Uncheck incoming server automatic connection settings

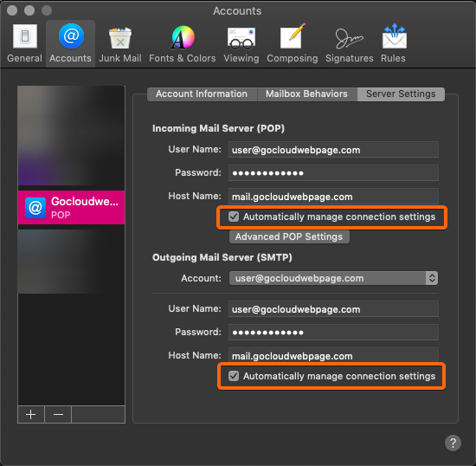pos(234,217)
